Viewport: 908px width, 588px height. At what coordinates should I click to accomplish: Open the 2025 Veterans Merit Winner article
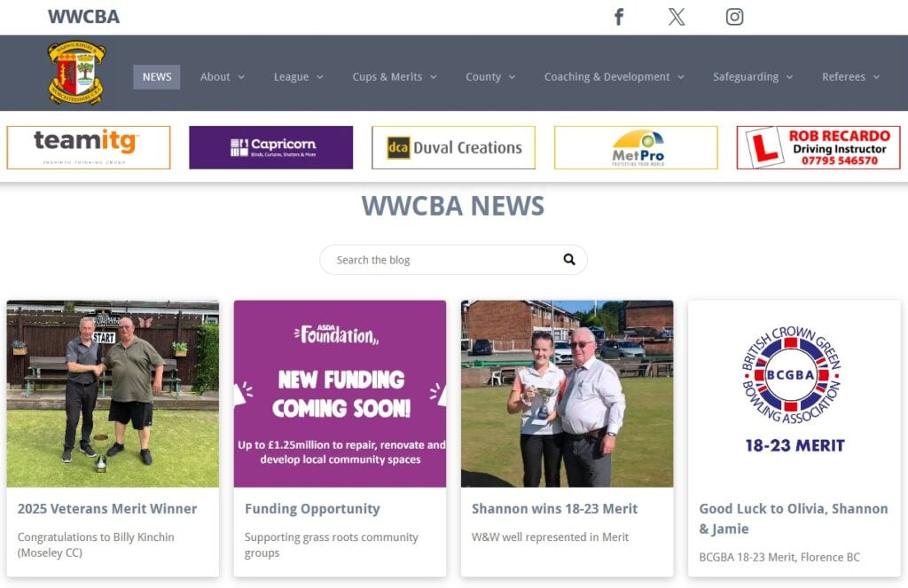pos(107,509)
